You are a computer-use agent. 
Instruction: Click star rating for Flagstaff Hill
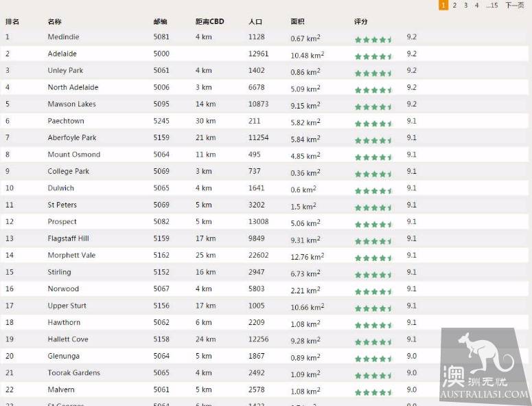(373, 241)
